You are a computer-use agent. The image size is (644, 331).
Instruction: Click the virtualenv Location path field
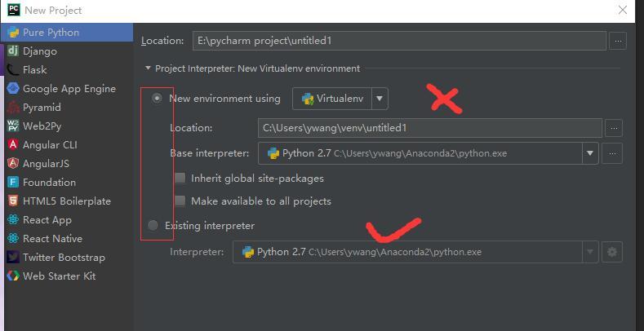click(x=430, y=128)
